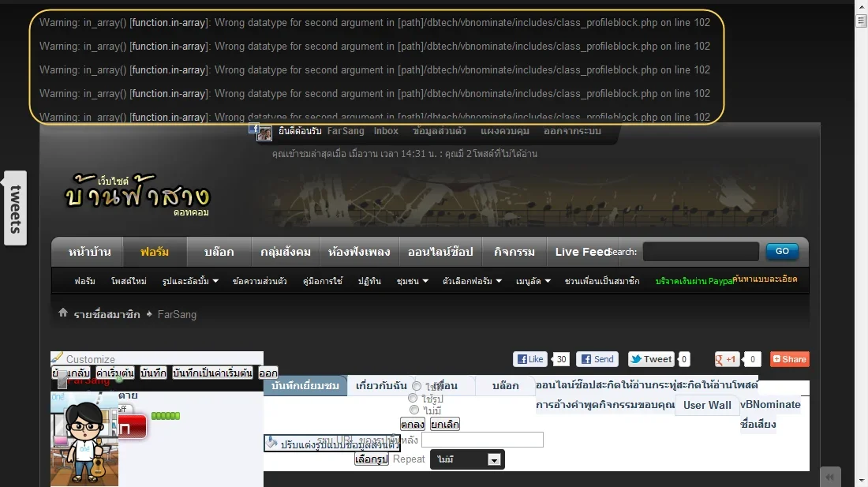Click the user avatar thumbnail beside welcome text

264,133
